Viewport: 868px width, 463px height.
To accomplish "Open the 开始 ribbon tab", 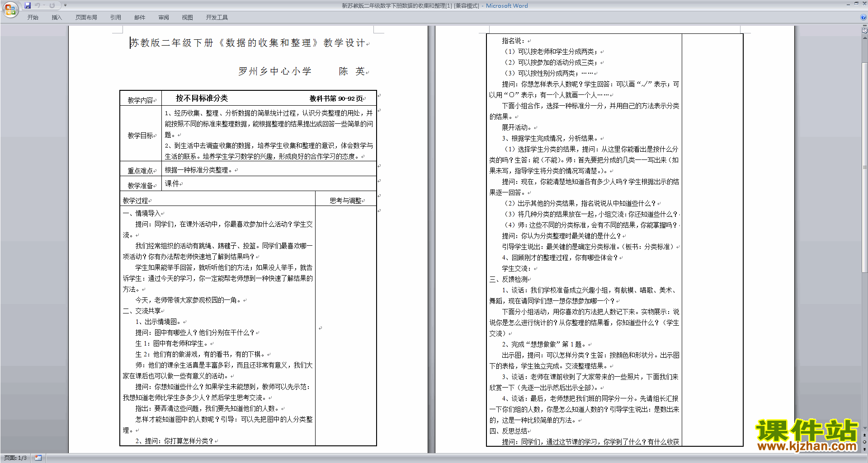I will (x=33, y=17).
